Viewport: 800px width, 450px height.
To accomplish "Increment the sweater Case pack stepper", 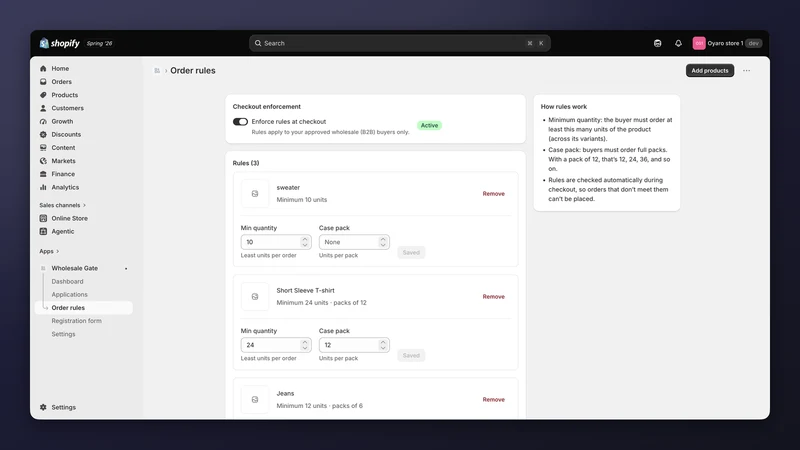I will [x=383, y=239].
